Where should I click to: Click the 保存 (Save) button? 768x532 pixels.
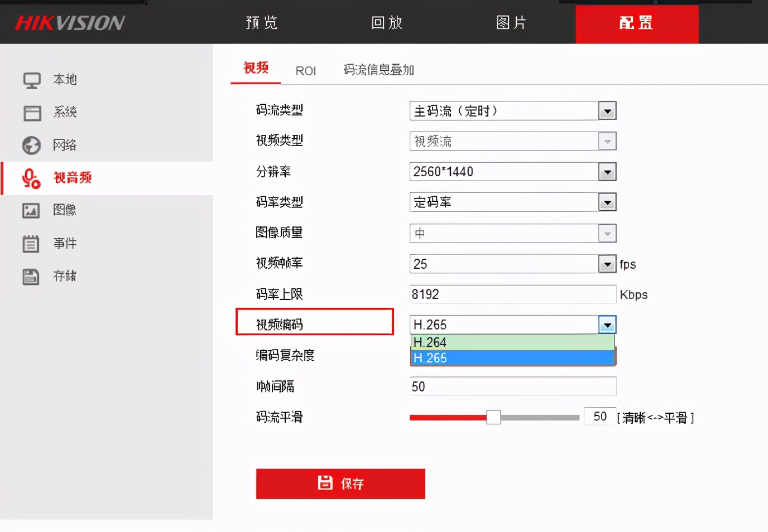click(x=340, y=484)
